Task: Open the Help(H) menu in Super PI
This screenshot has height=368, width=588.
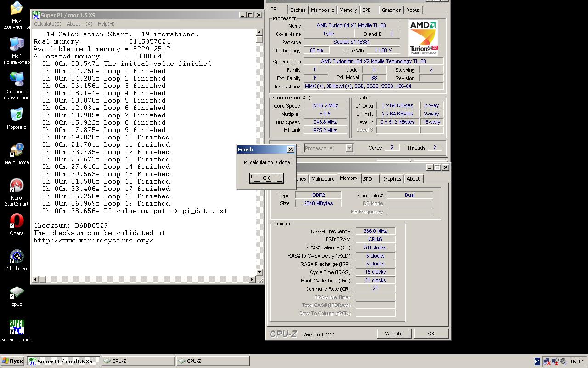Action: pyautogui.click(x=106, y=24)
